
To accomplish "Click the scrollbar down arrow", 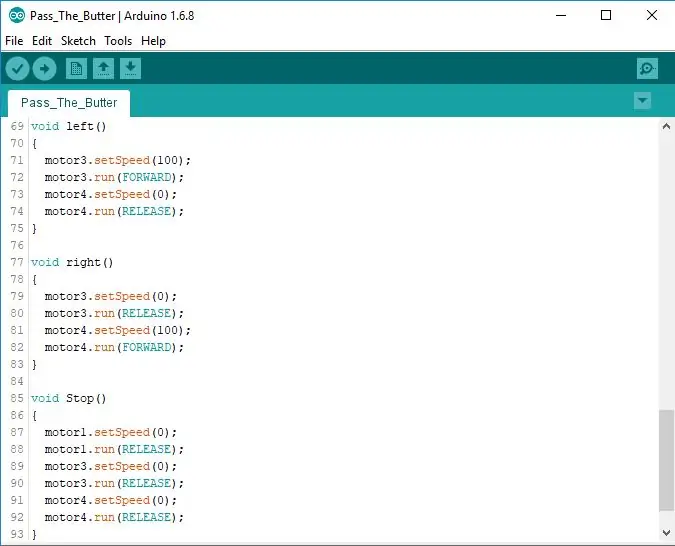I will [x=666, y=533].
